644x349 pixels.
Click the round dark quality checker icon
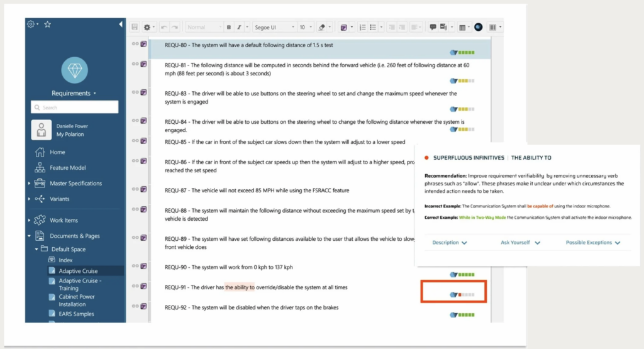point(478,28)
